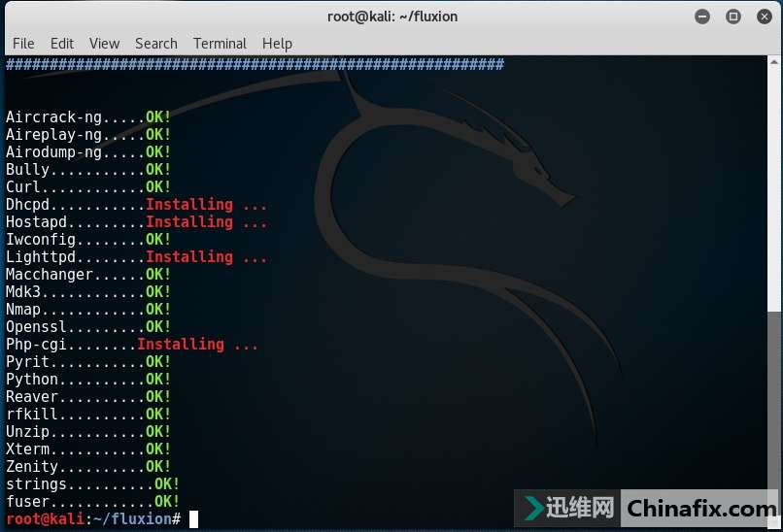This screenshot has width=783, height=532.
Task: Click the root@kali: ~/fluxion title bar
Action: pyautogui.click(x=391, y=17)
